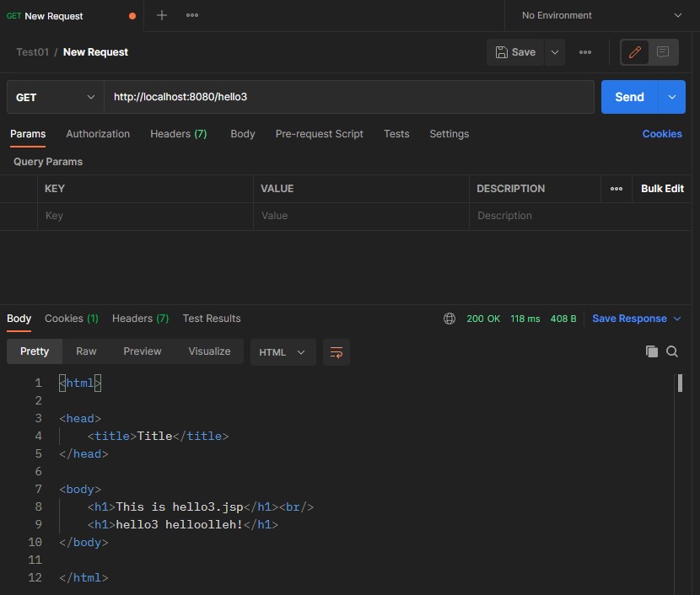The image size is (700, 595).
Task: Copy the response body with the copy icon
Action: pos(651,351)
